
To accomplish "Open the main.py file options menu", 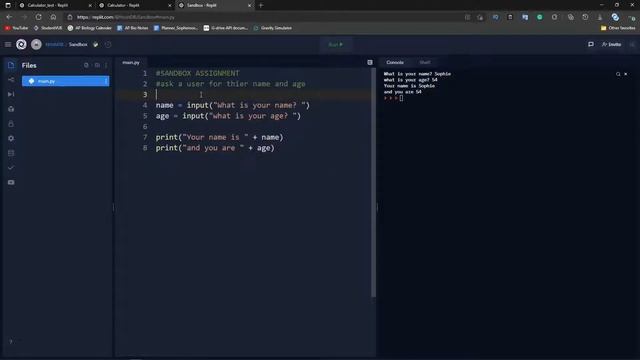I will pos(106,81).
